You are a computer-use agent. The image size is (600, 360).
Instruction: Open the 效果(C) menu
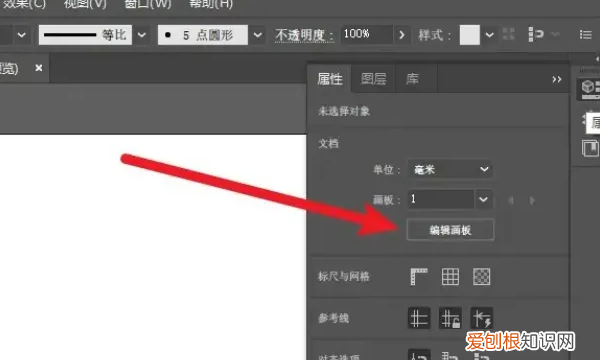pyautogui.click(x=23, y=4)
